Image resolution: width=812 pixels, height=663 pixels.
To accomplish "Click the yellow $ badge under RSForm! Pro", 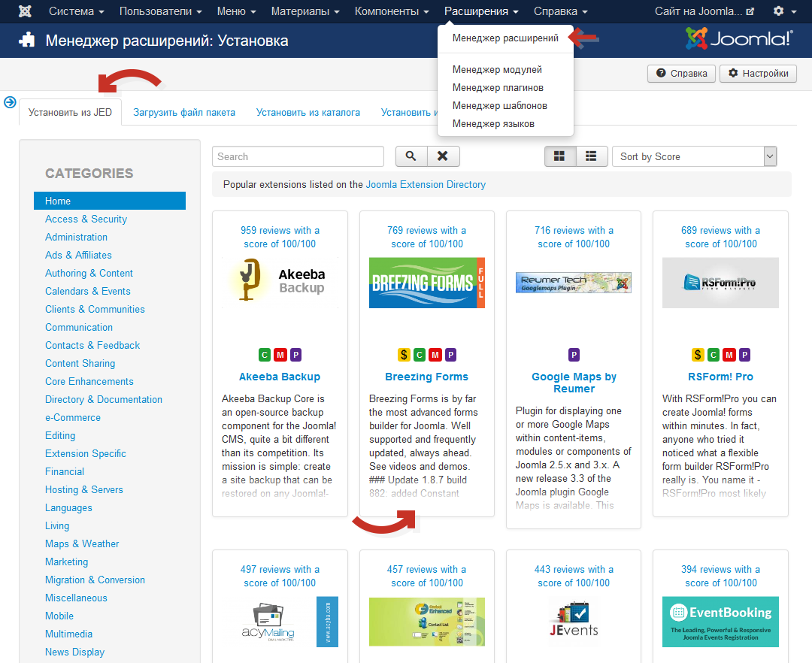I will coord(698,355).
